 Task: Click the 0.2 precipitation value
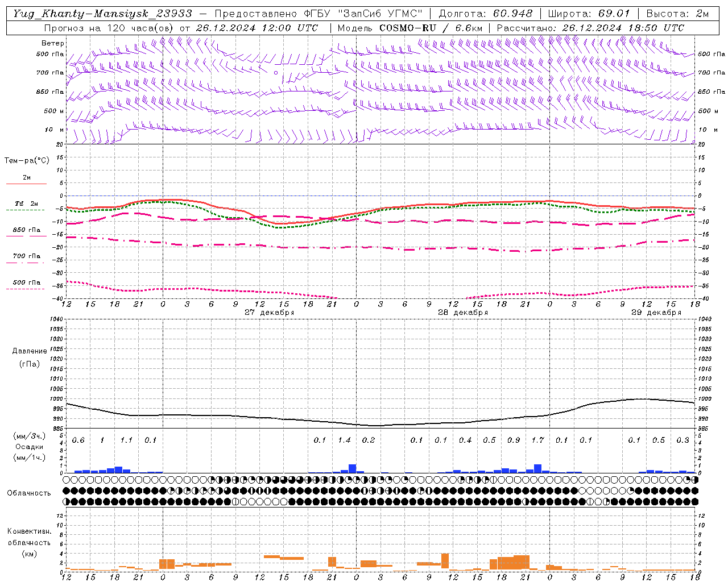point(369,440)
